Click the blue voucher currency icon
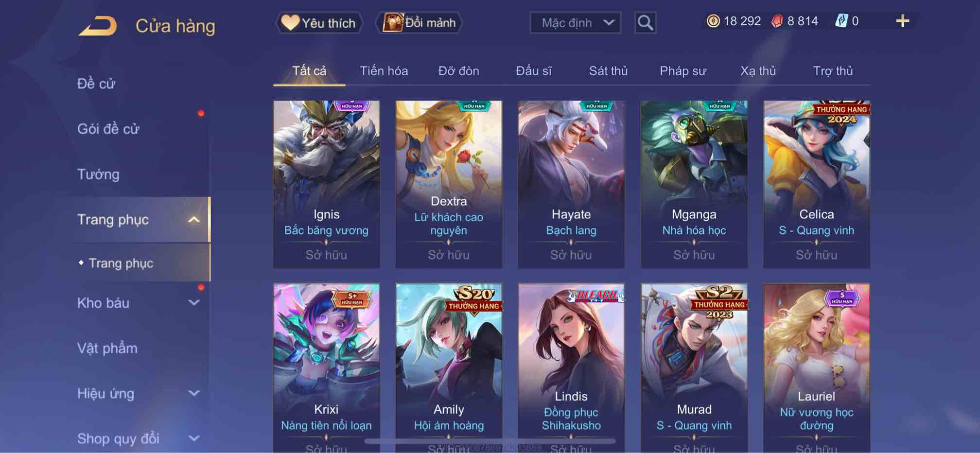This screenshot has height=453, width=980. point(841,21)
